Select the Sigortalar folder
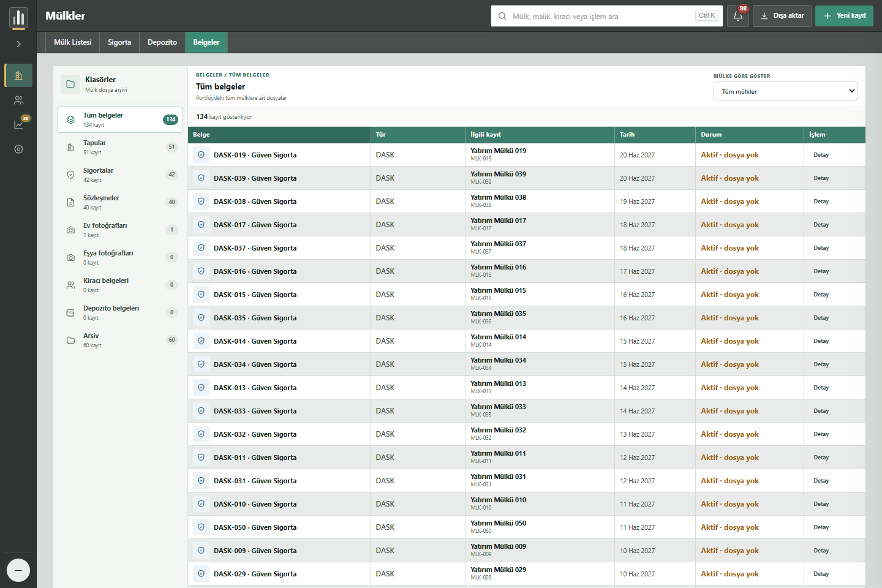 (x=121, y=175)
